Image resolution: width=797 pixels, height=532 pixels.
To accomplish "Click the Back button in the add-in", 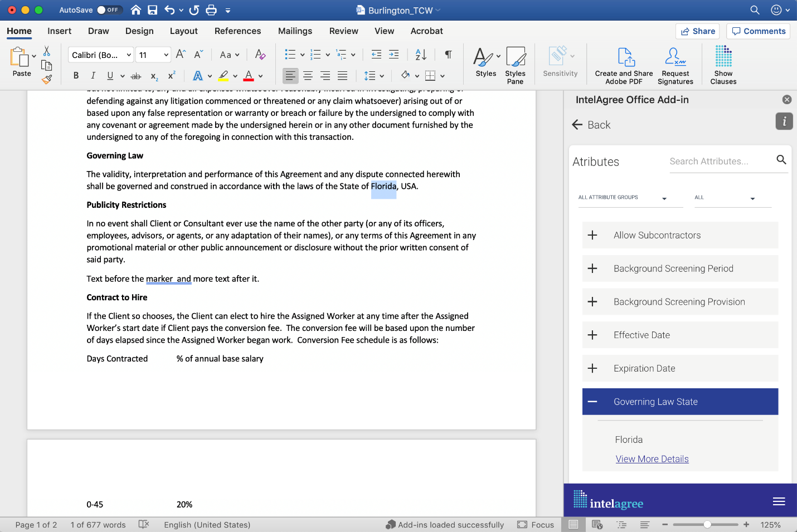I will click(x=591, y=125).
